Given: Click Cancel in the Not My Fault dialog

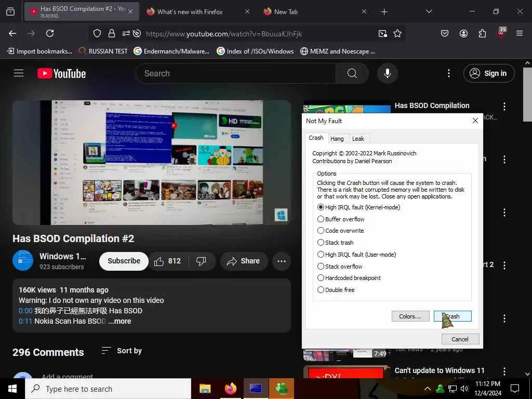Looking at the screenshot, I should pyautogui.click(x=460, y=339).
